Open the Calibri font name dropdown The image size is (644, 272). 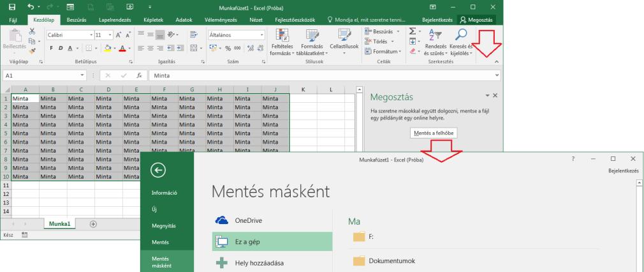click(x=91, y=35)
